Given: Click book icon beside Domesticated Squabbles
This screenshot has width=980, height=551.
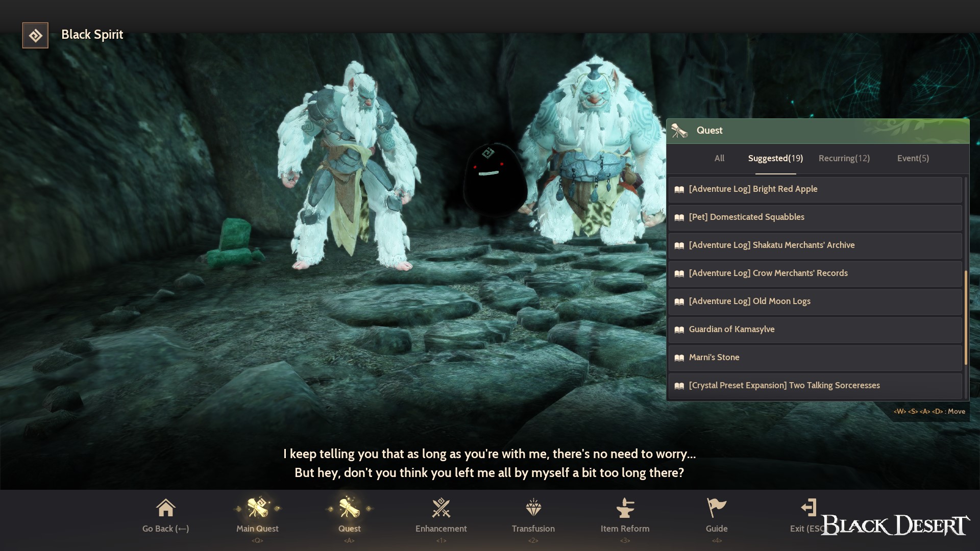Looking at the screenshot, I should pos(679,217).
